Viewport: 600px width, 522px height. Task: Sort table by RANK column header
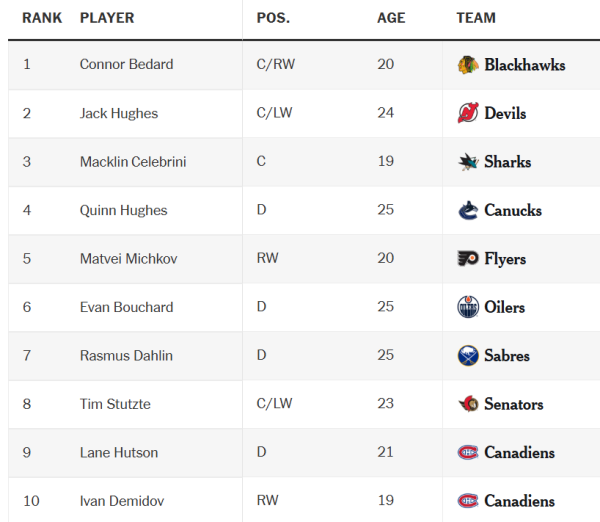coord(41,18)
